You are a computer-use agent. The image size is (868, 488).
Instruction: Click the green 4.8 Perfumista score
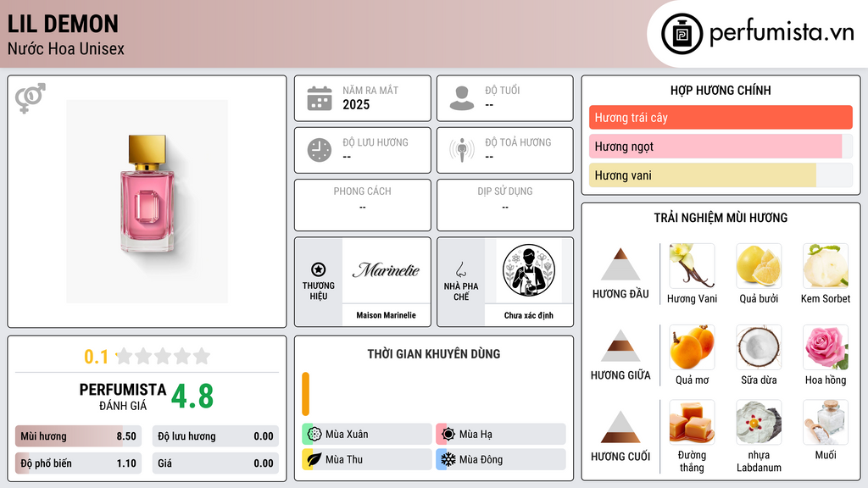pos(192,396)
